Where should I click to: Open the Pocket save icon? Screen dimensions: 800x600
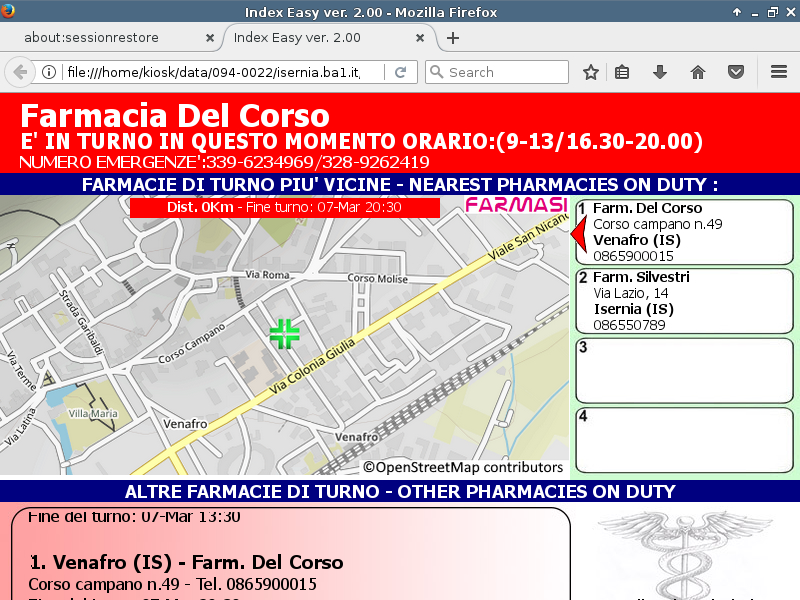pyautogui.click(x=735, y=72)
